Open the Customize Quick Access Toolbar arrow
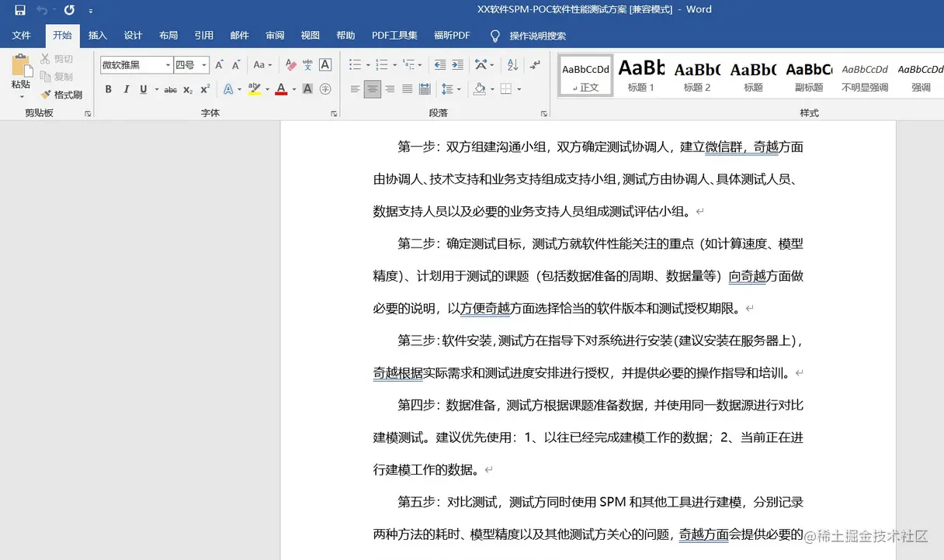 tap(91, 11)
